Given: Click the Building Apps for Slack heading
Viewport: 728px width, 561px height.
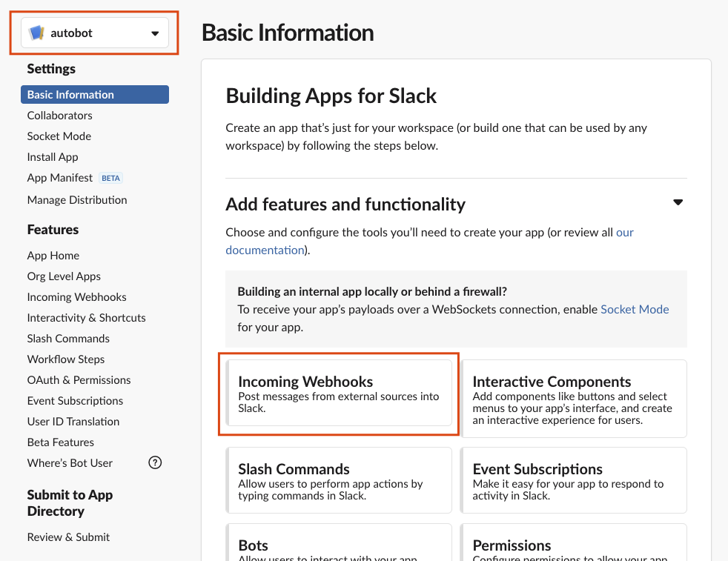Looking at the screenshot, I should 331,96.
